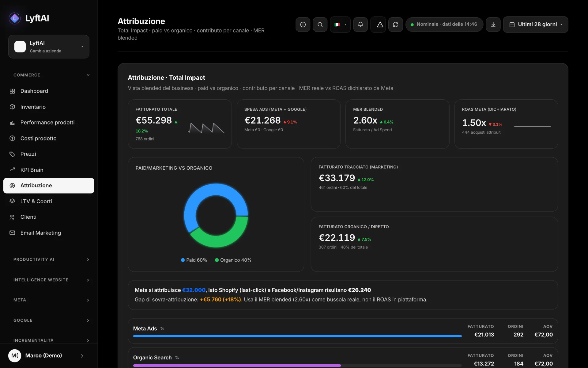Click the search magnifier icon

click(320, 25)
